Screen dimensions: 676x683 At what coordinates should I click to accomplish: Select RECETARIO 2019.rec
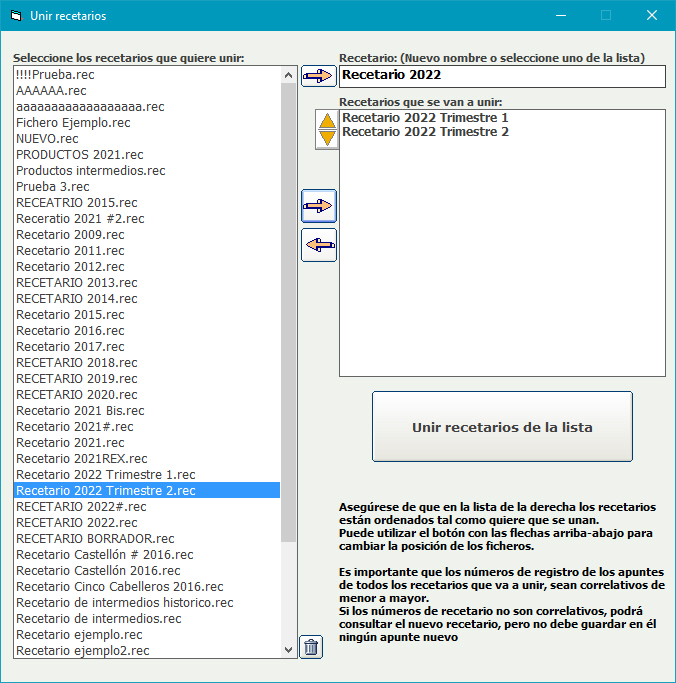[x=147, y=379]
